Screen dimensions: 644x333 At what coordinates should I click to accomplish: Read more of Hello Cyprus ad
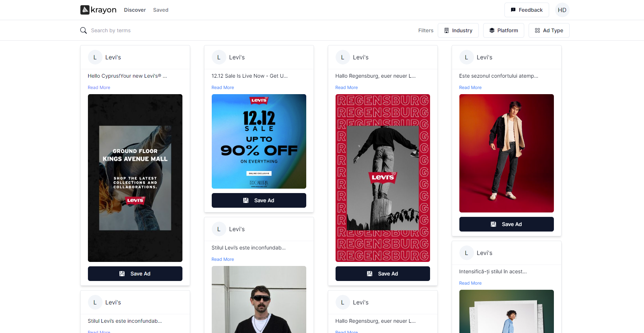99,88
